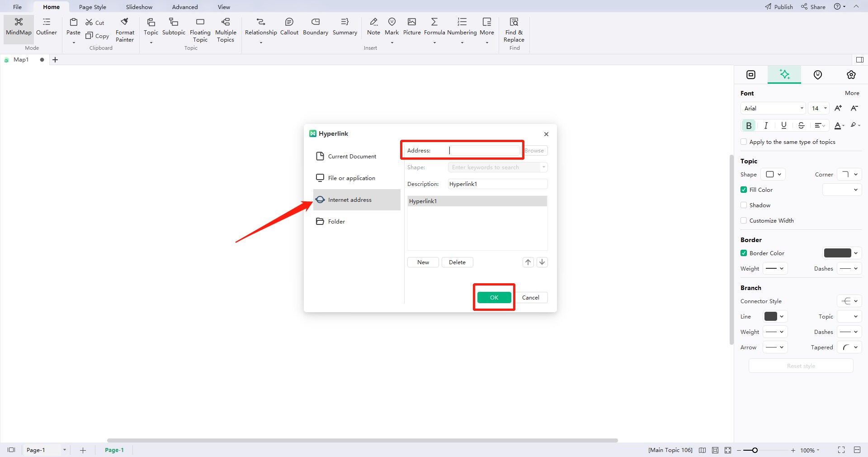This screenshot has height=457, width=868.
Task: Toggle bold formatting
Action: [x=749, y=125]
